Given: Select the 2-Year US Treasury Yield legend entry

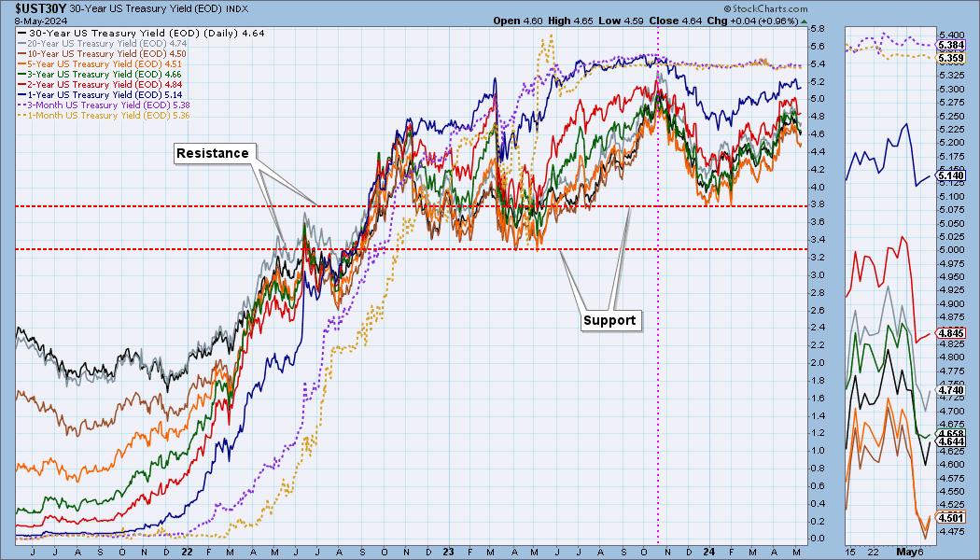Looking at the screenshot, I should [101, 84].
